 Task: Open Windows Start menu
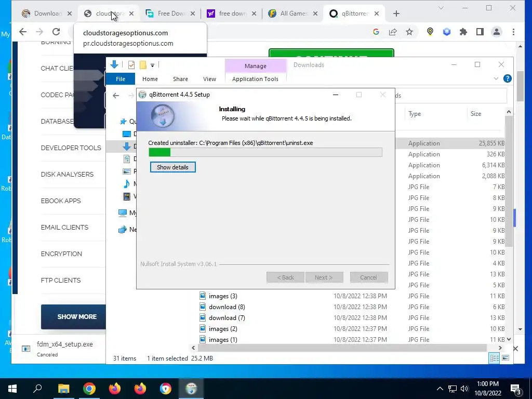coord(12,389)
